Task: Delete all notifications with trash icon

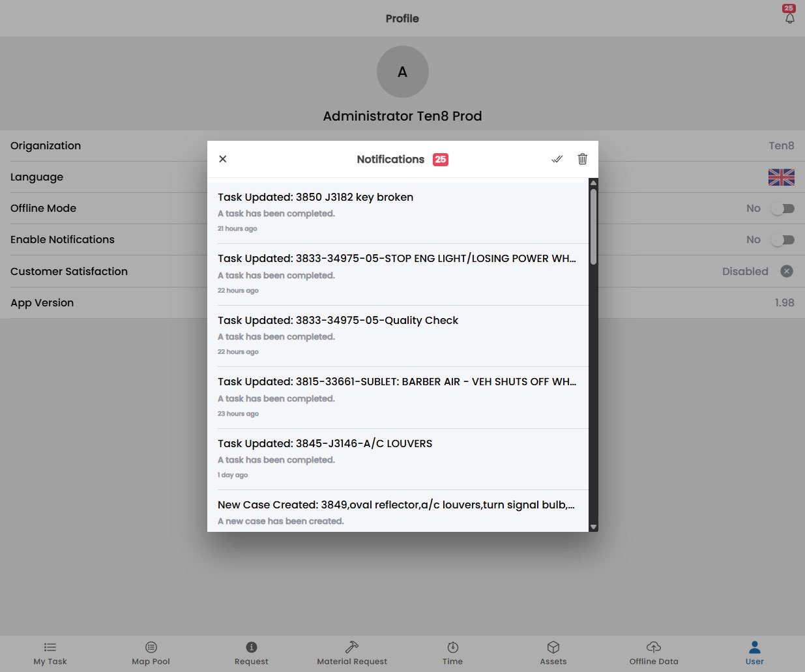Action: pos(583,159)
